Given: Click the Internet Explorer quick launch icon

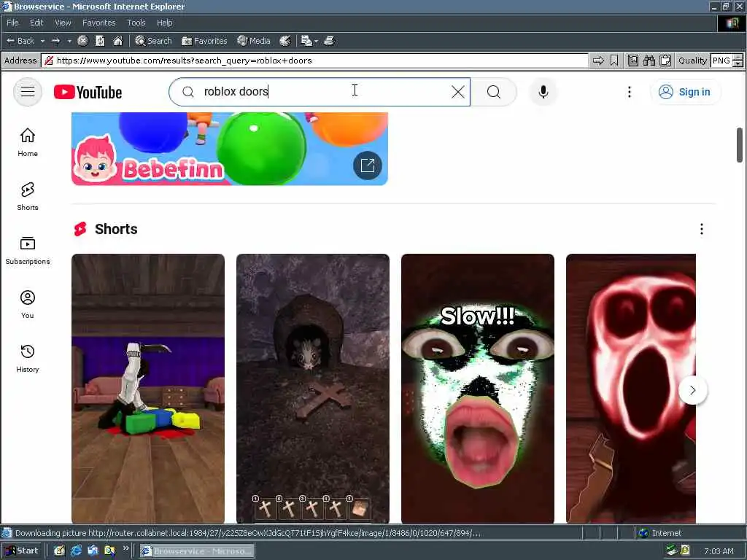Looking at the screenshot, I should (x=76, y=551).
